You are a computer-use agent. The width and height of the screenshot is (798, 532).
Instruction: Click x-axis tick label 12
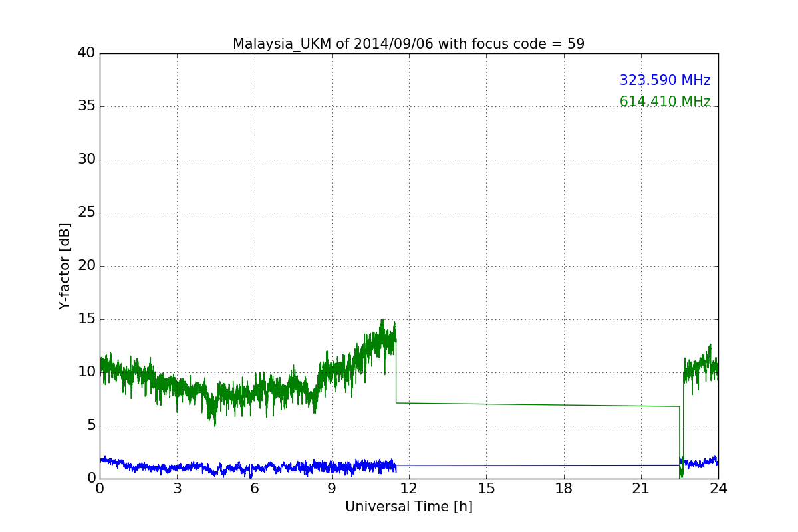(409, 489)
